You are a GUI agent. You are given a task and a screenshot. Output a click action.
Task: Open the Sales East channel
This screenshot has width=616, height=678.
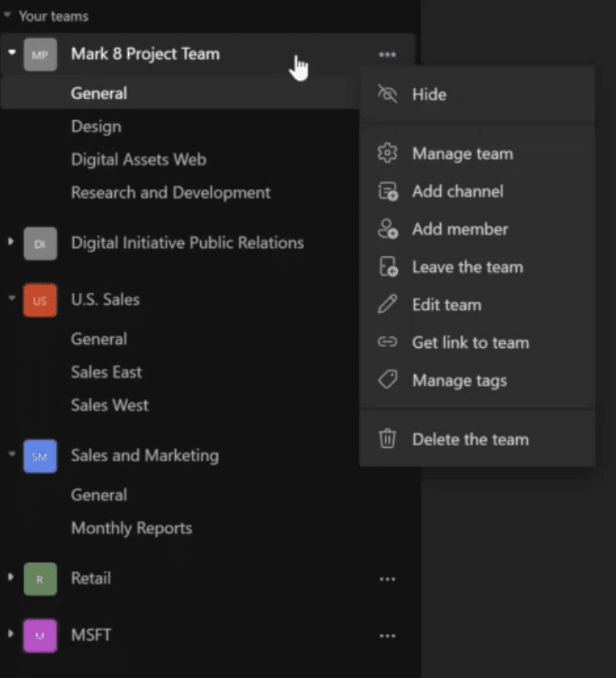pos(106,372)
